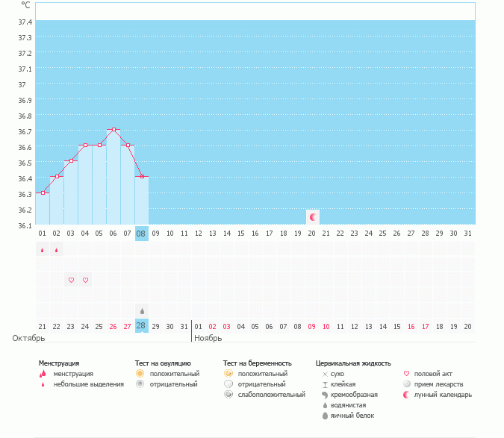Click the gray cervical fluid drop under day 08
This screenshot has width=504, height=438.
(x=142, y=310)
